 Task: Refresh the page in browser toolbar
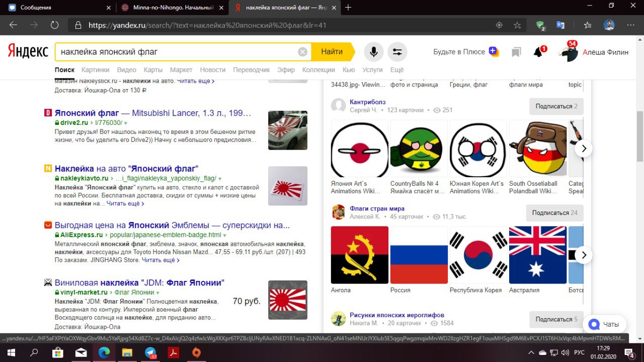click(54, 25)
